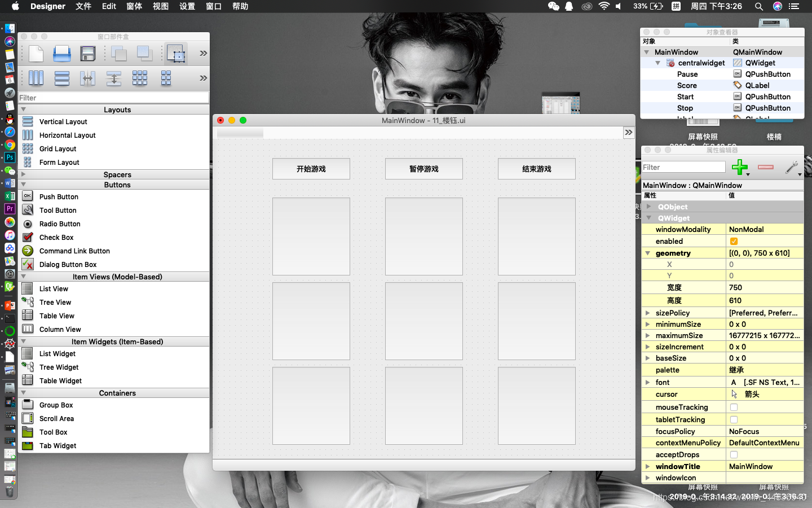Click the property editor Filter field
812x508 pixels.
[x=684, y=167]
